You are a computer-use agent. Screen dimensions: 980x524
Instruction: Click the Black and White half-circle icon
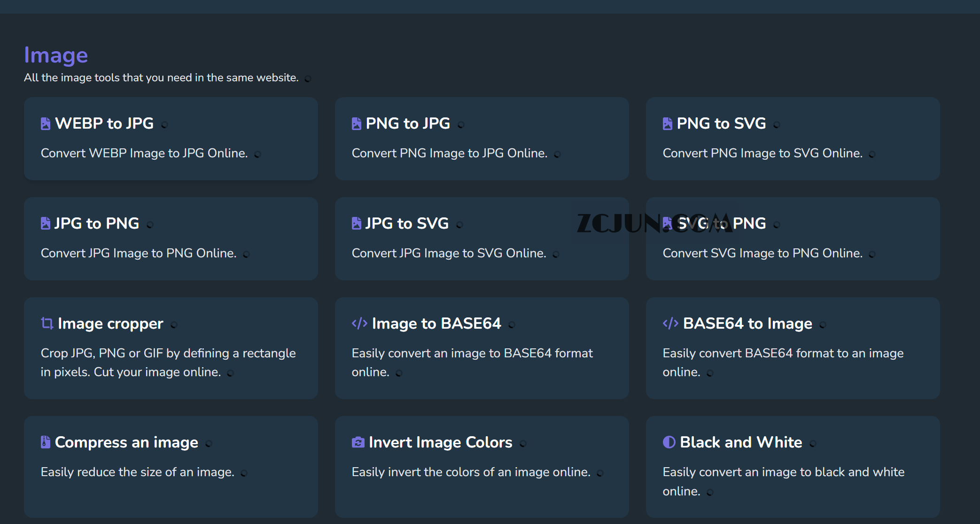point(669,442)
